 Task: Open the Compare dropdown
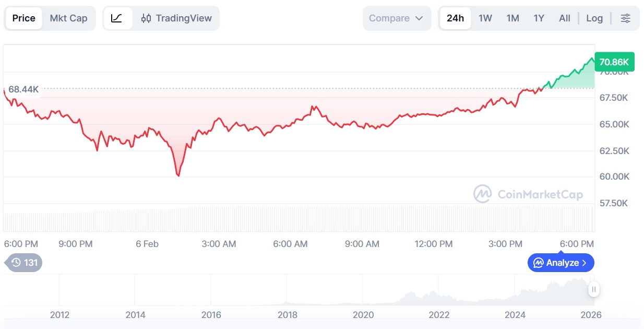(x=397, y=18)
